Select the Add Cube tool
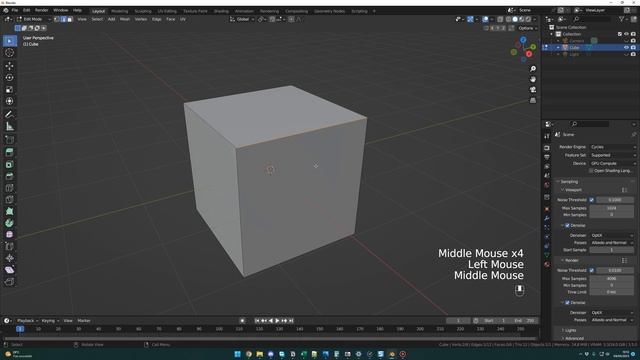640x360 pixels. [10, 140]
